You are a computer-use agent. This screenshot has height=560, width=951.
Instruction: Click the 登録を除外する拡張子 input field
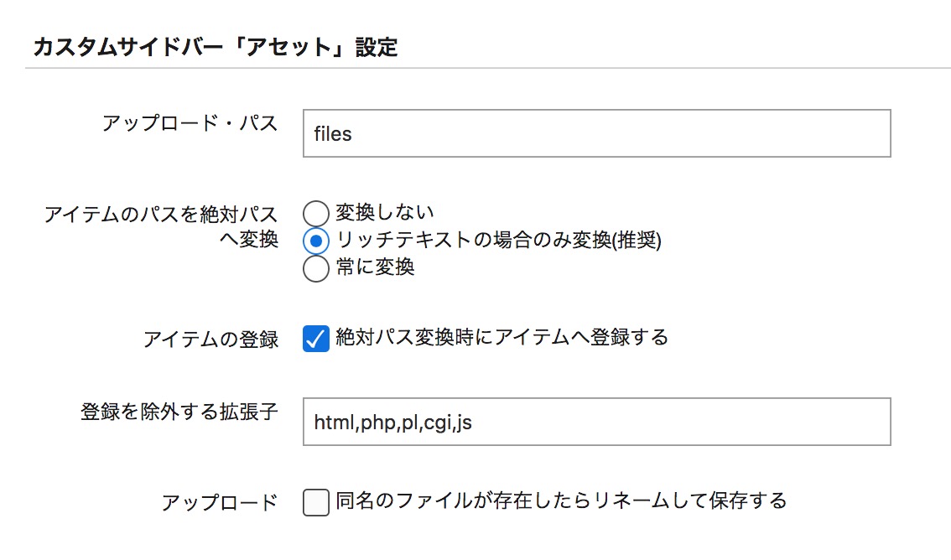(597, 422)
